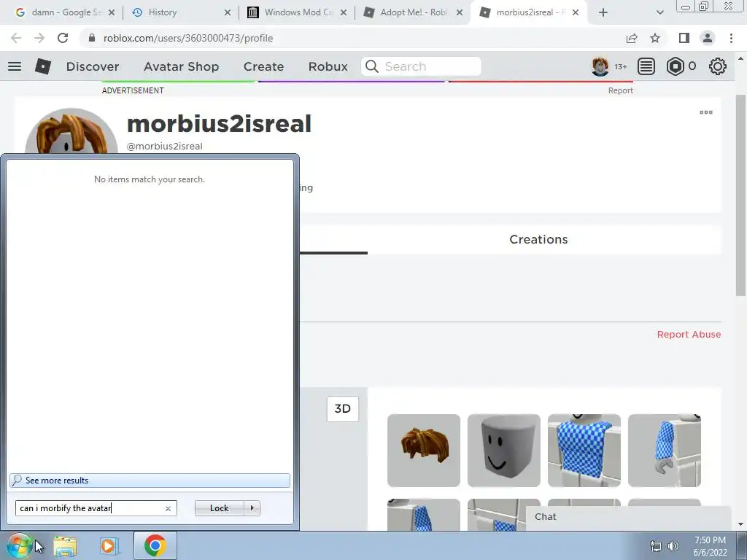Click the clock showing 7:50 PM
Image resolution: width=747 pixels, height=560 pixels.
[x=710, y=546]
